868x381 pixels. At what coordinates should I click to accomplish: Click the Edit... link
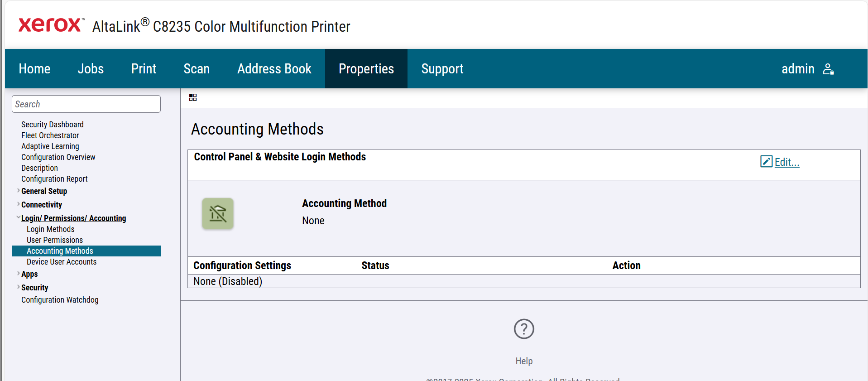786,162
